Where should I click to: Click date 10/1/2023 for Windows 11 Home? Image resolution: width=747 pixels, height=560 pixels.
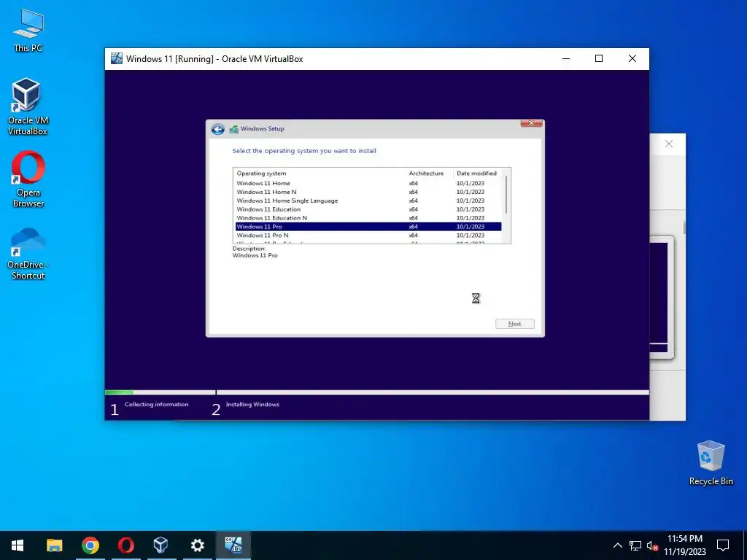(x=471, y=183)
